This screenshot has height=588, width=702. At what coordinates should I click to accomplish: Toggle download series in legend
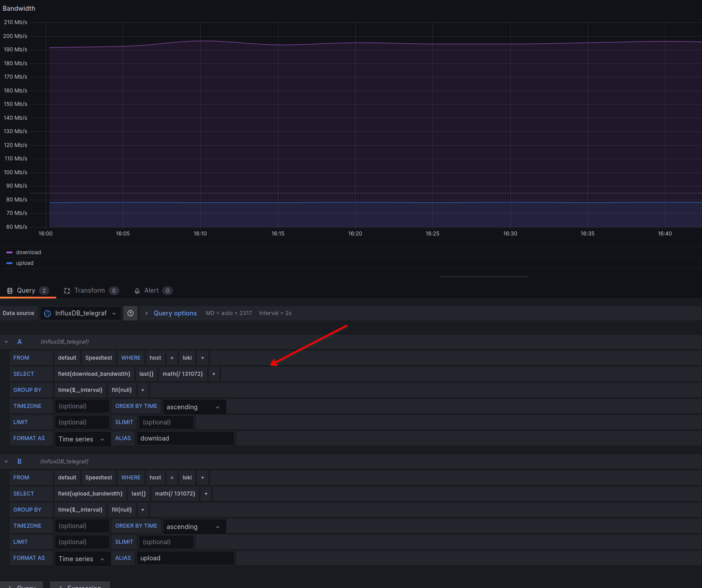29,252
